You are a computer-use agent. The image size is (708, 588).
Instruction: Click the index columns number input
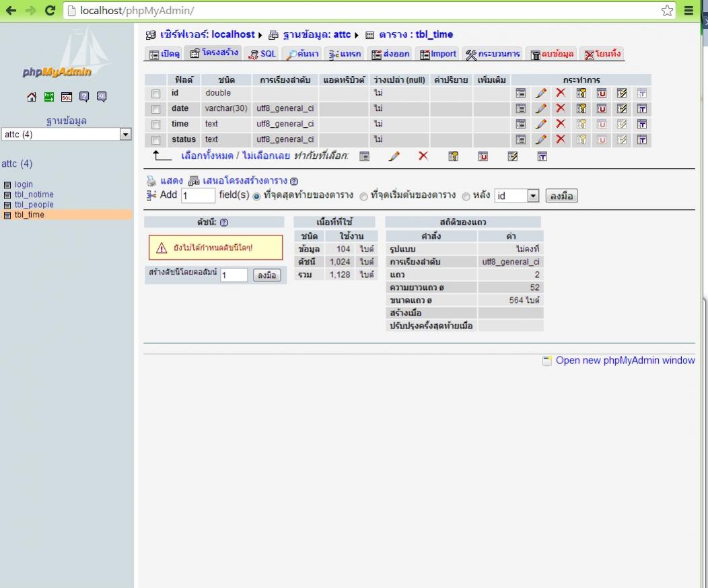pos(234,274)
